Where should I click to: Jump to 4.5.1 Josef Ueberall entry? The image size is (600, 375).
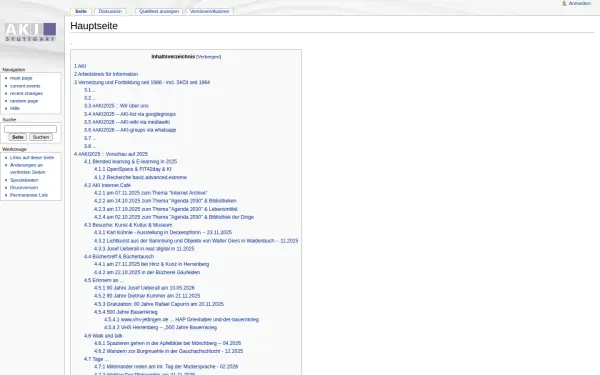tap(144, 288)
